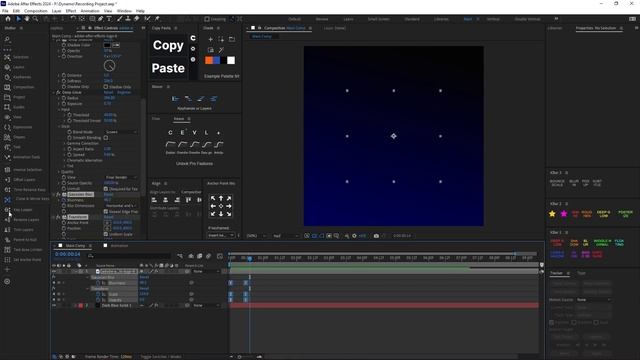Toggle Transform effect fx switch
The image size is (640, 360).
pyautogui.click(x=58, y=217)
